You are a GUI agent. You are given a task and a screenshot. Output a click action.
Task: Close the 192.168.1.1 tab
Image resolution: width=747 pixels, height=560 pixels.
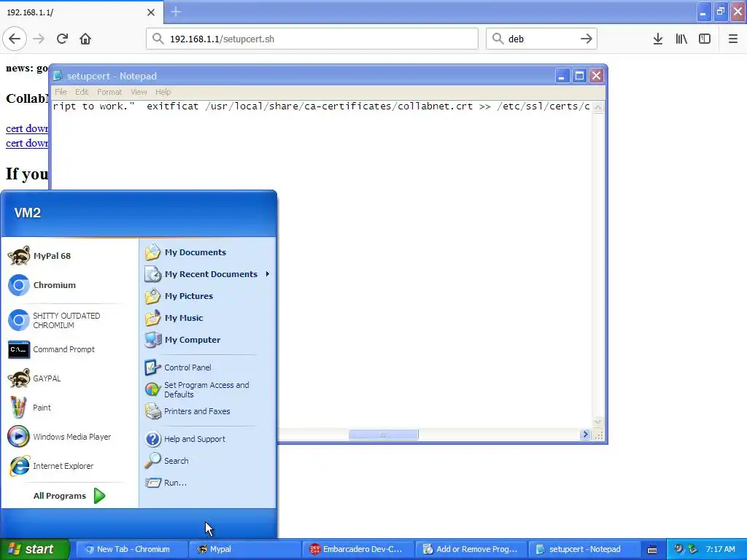tap(150, 12)
